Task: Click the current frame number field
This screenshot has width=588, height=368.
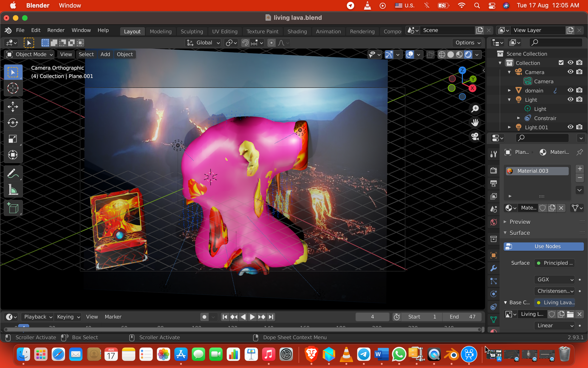Action: click(372, 317)
